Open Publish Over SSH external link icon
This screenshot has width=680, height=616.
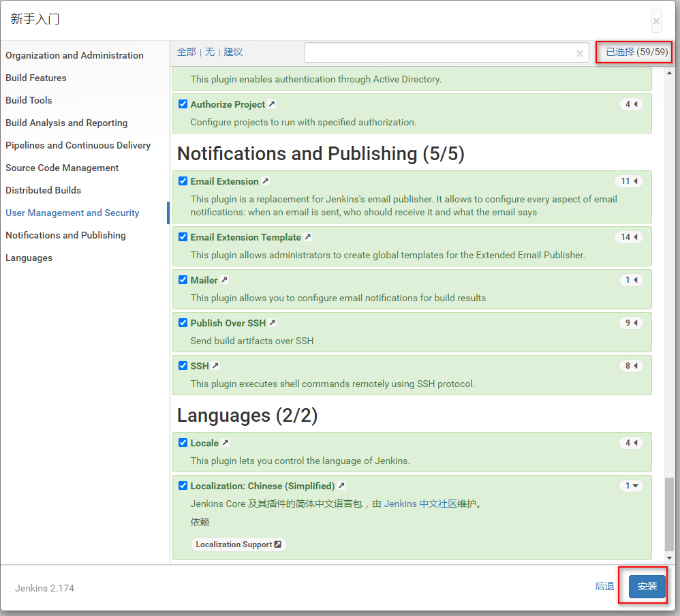[x=273, y=323]
